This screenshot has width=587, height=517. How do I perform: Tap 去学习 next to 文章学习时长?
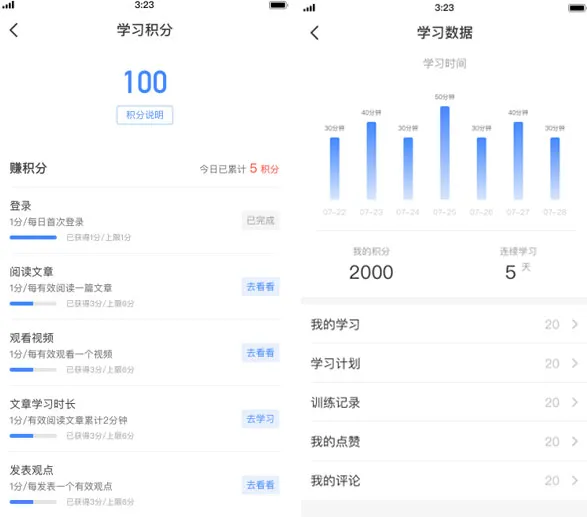tap(261, 419)
